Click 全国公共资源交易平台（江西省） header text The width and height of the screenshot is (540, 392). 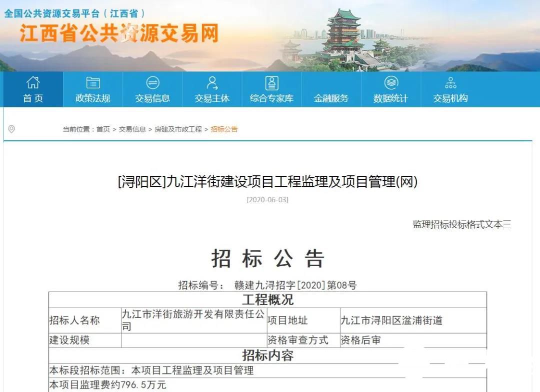[74, 13]
